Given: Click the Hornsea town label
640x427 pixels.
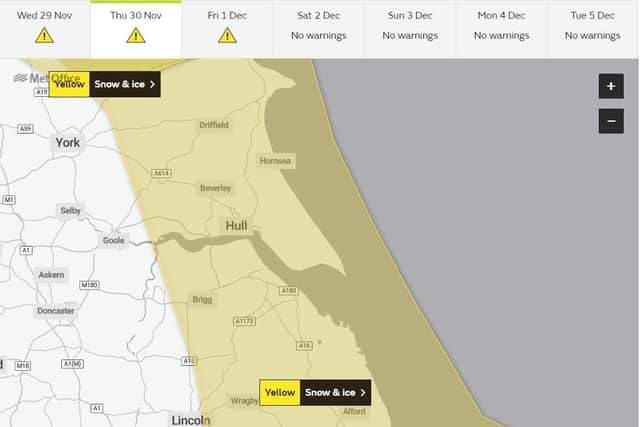Looking at the screenshot, I should click(x=276, y=161).
